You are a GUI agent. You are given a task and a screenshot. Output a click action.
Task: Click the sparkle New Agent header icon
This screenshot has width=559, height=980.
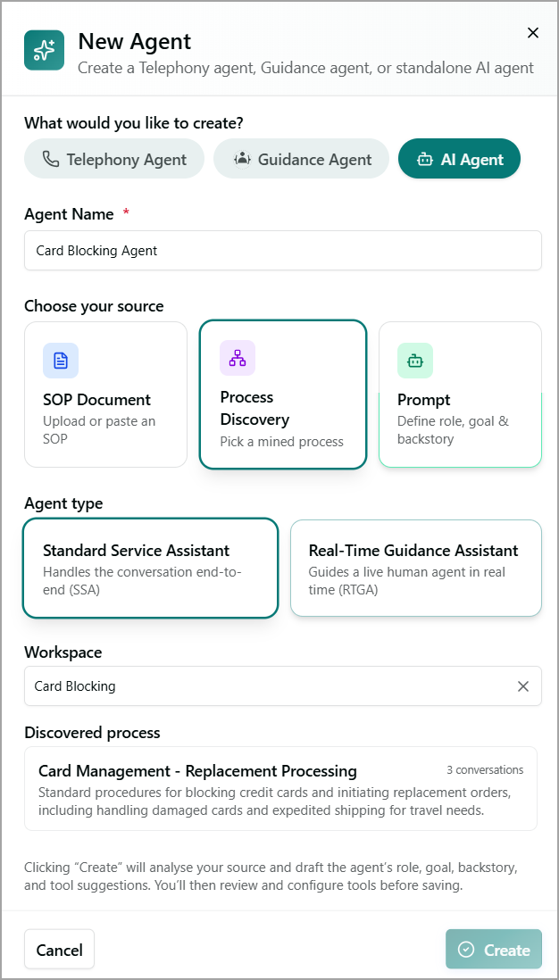[x=44, y=50]
